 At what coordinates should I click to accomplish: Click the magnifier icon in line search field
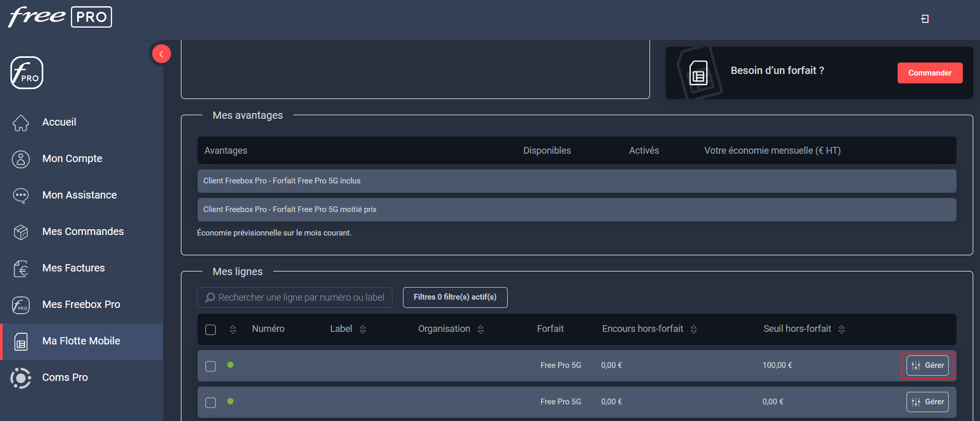[210, 298]
